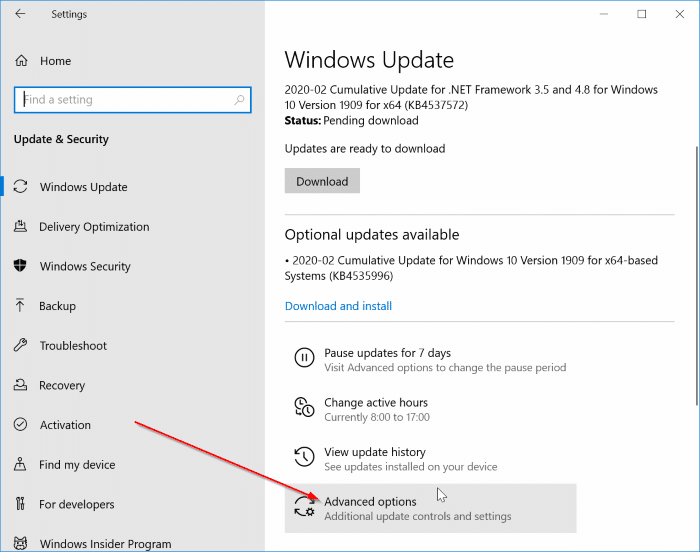This screenshot has width=700, height=552.
Task: Minimize the Settings window
Action: click(604, 14)
